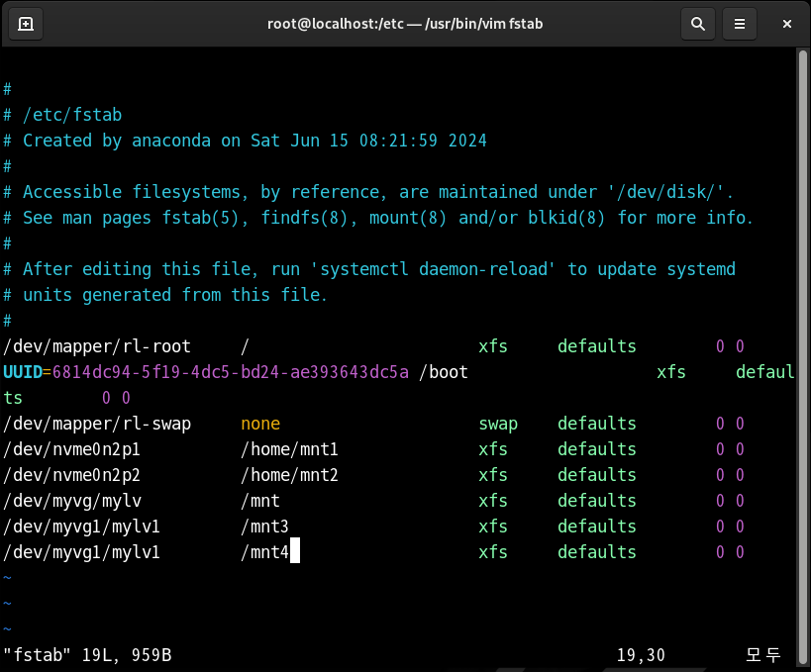Click the terminal vertical scrollbar

coord(803,356)
